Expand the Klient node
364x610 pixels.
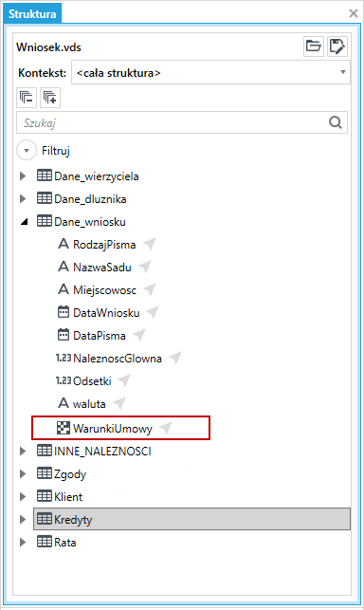coord(23,497)
